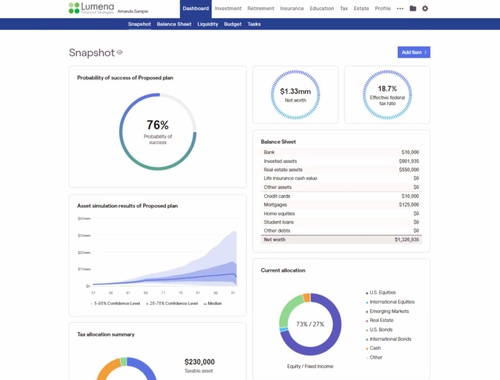Click the Life insurance cash value row
Image resolution: width=500 pixels, height=380 pixels.
(341, 178)
